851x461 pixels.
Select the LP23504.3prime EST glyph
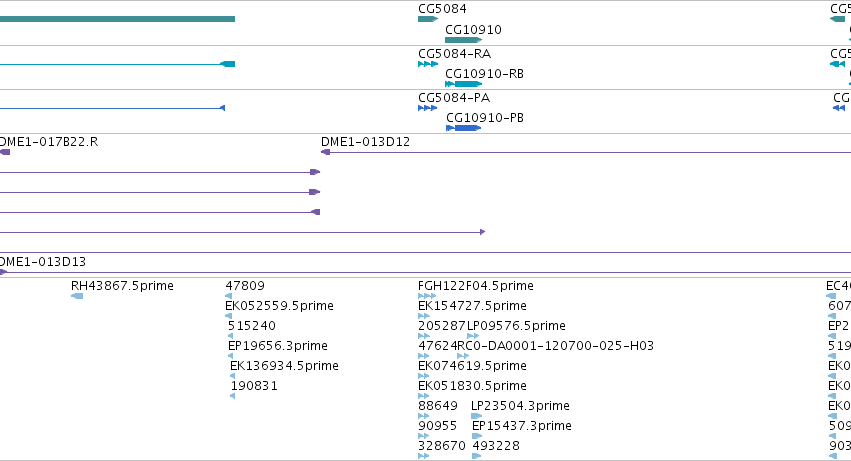coord(477,416)
